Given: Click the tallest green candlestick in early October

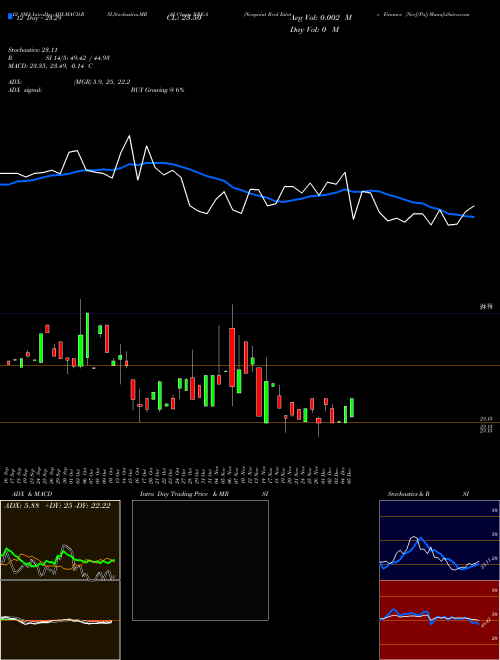Looking at the screenshot, I should click(88, 335).
